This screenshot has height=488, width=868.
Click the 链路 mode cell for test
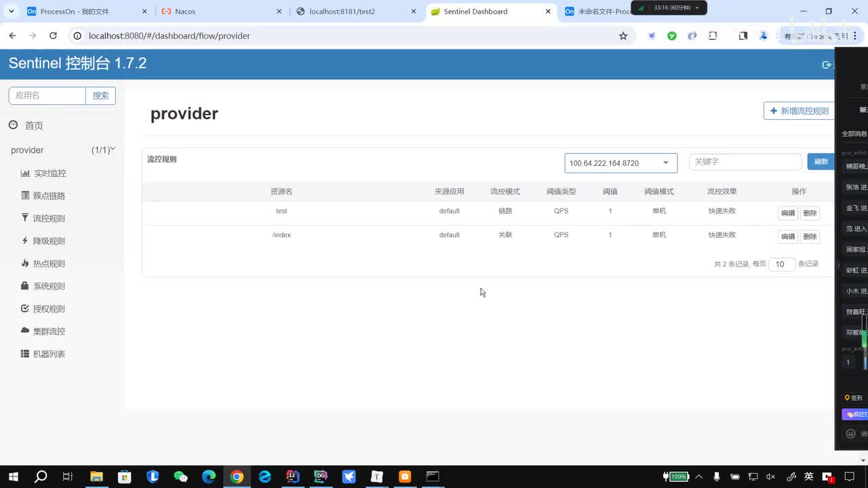pos(505,211)
